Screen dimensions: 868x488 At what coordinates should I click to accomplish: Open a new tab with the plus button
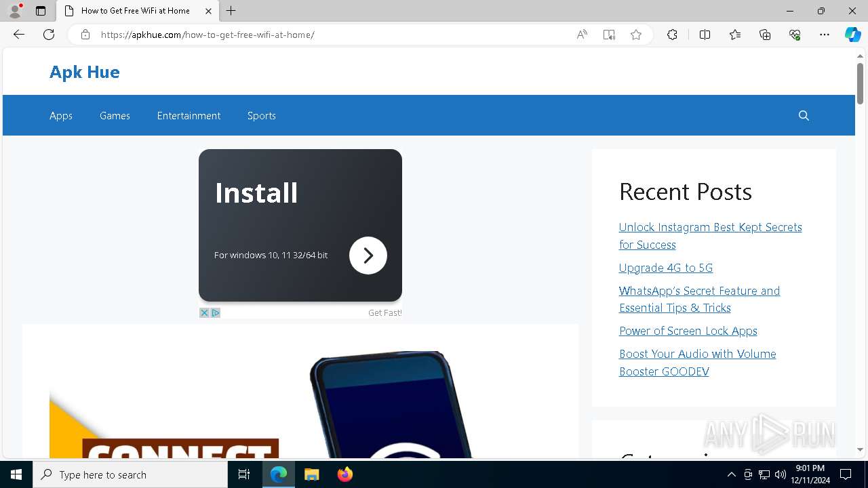[x=231, y=11]
